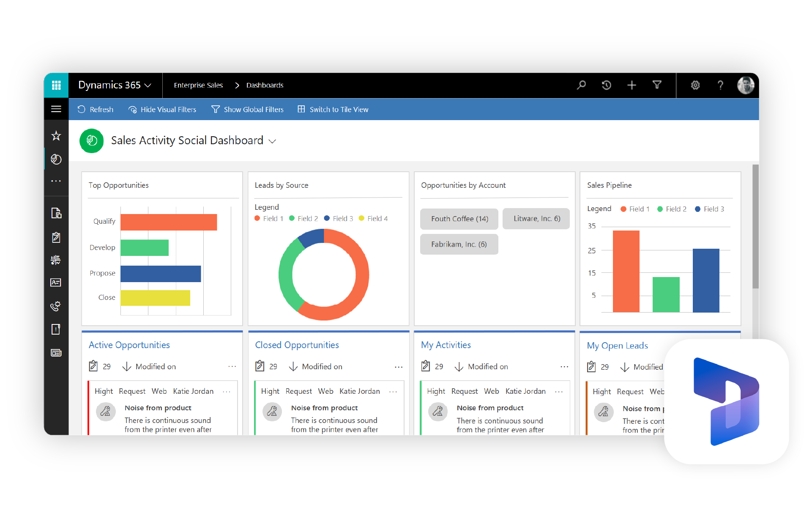Open Active Opportunities stream more options

pos(232,367)
